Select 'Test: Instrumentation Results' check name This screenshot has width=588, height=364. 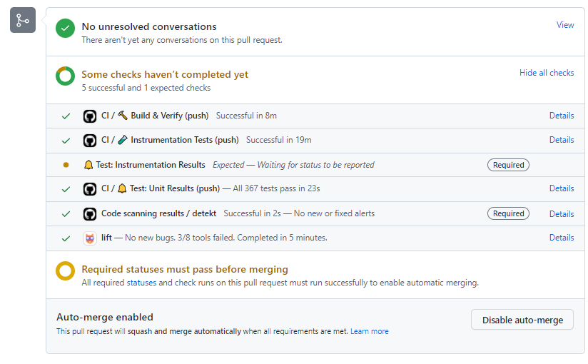(x=151, y=165)
